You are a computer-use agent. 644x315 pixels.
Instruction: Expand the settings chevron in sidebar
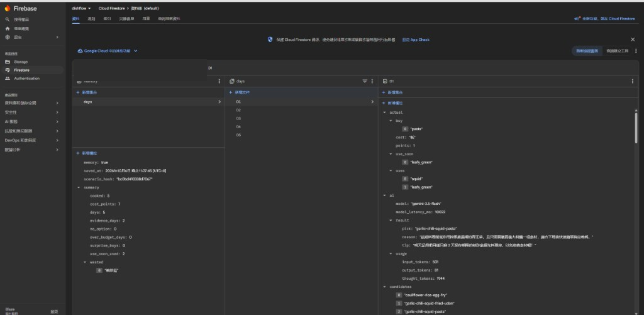coord(57,37)
